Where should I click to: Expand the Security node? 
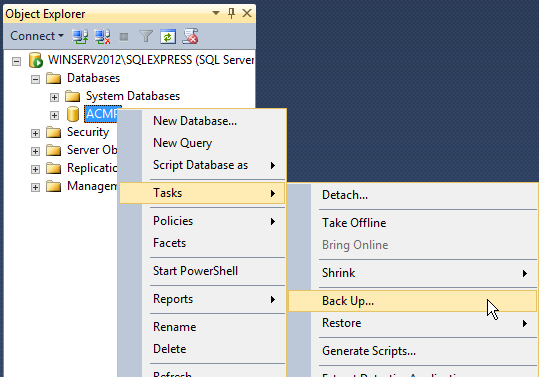35,133
